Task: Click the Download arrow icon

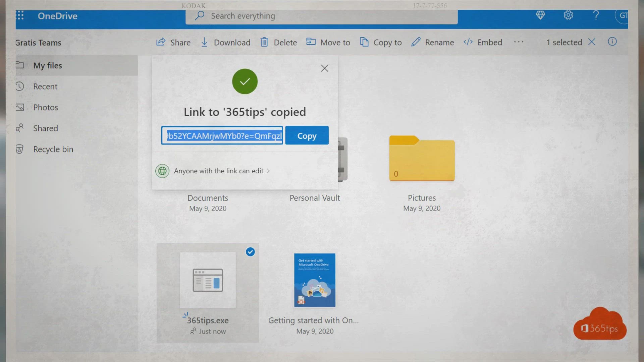Action: (204, 42)
